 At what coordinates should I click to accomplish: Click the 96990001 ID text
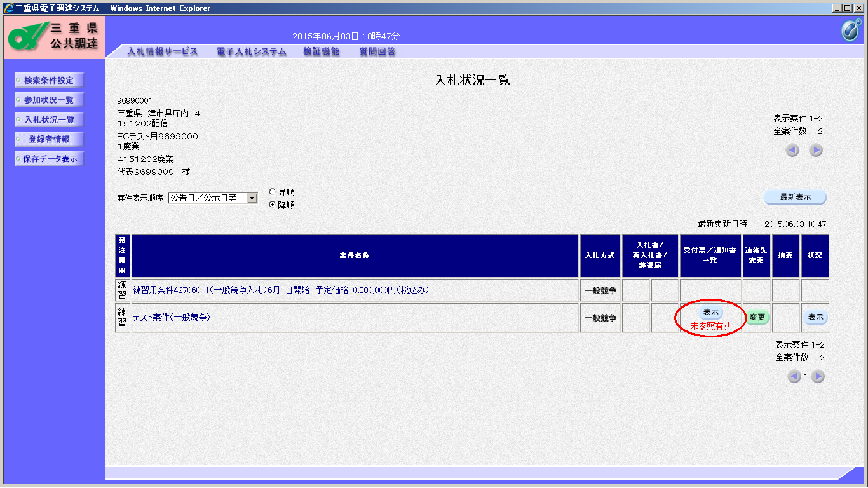135,101
